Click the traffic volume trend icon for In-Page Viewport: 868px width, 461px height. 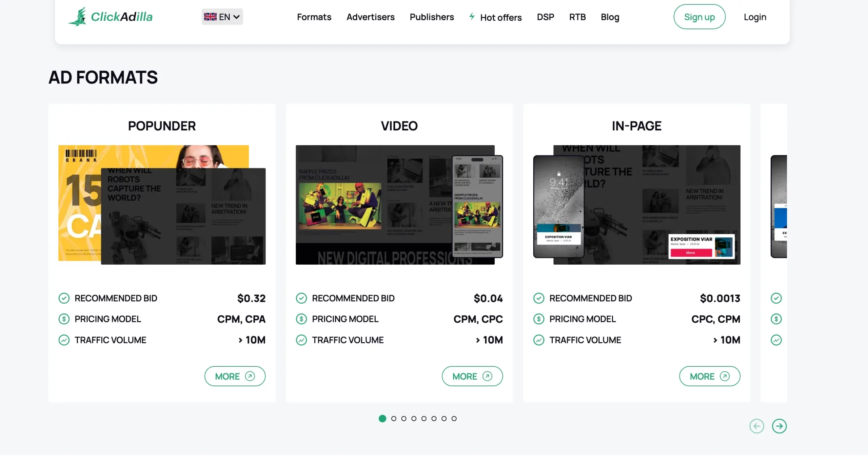coord(538,339)
